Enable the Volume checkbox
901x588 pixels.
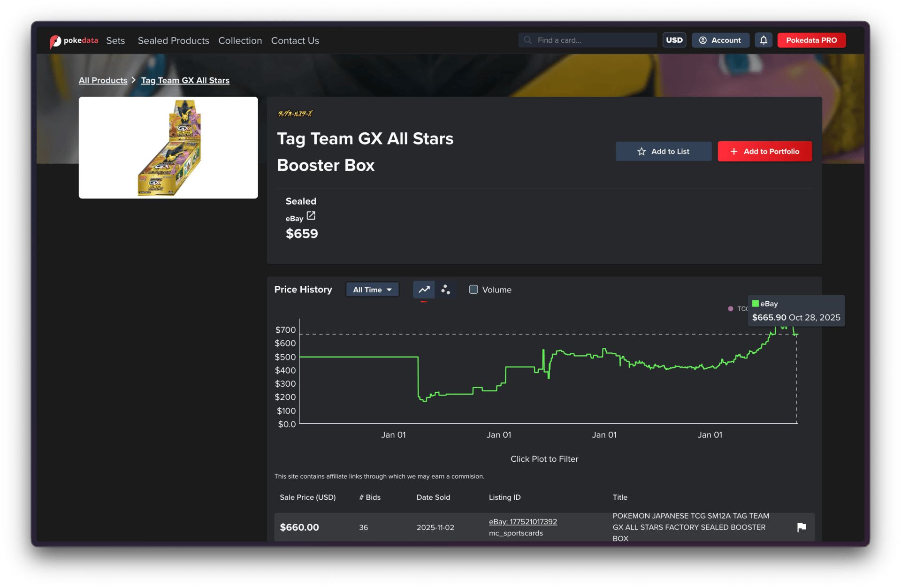point(473,290)
